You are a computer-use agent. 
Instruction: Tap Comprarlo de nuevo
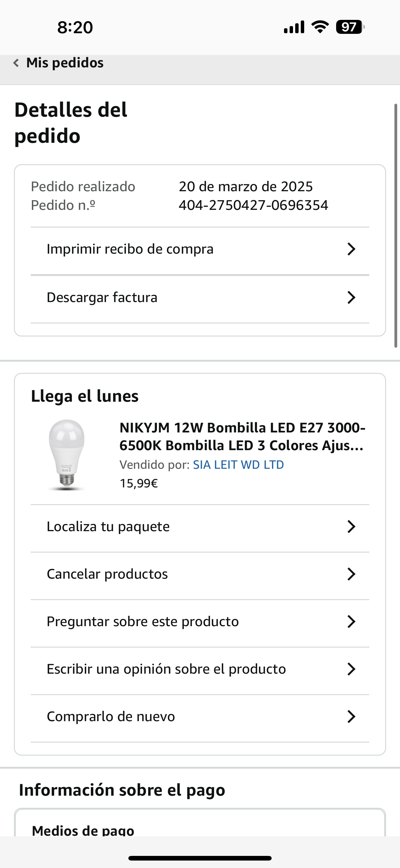tap(111, 717)
